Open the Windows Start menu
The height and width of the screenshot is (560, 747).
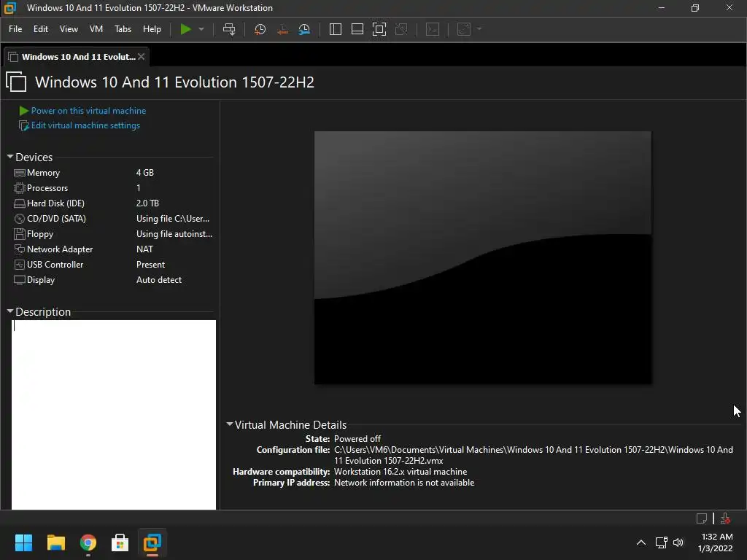coord(23,542)
